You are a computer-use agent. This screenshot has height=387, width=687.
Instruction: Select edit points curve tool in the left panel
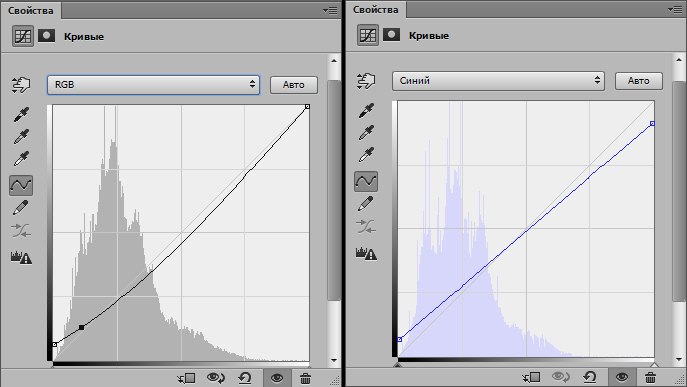coord(21,185)
